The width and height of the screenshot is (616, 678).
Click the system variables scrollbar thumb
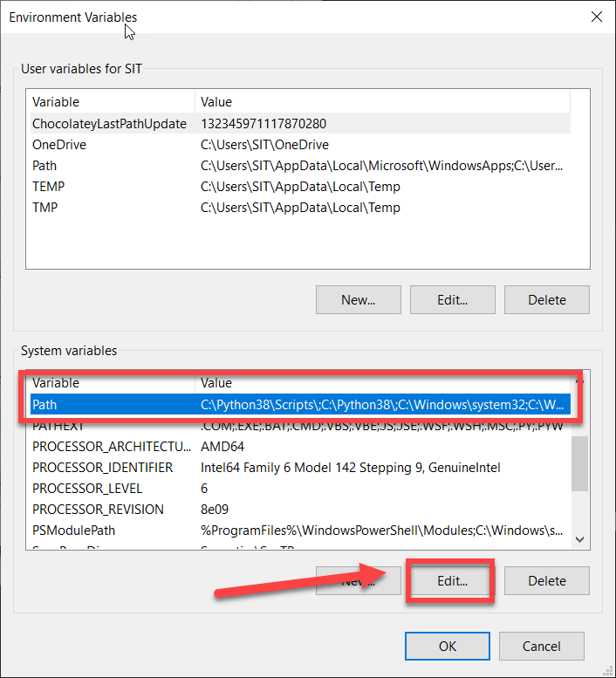pyautogui.click(x=579, y=463)
